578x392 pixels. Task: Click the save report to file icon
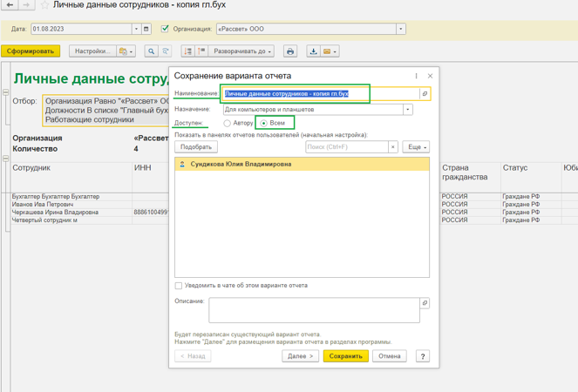[x=313, y=51]
